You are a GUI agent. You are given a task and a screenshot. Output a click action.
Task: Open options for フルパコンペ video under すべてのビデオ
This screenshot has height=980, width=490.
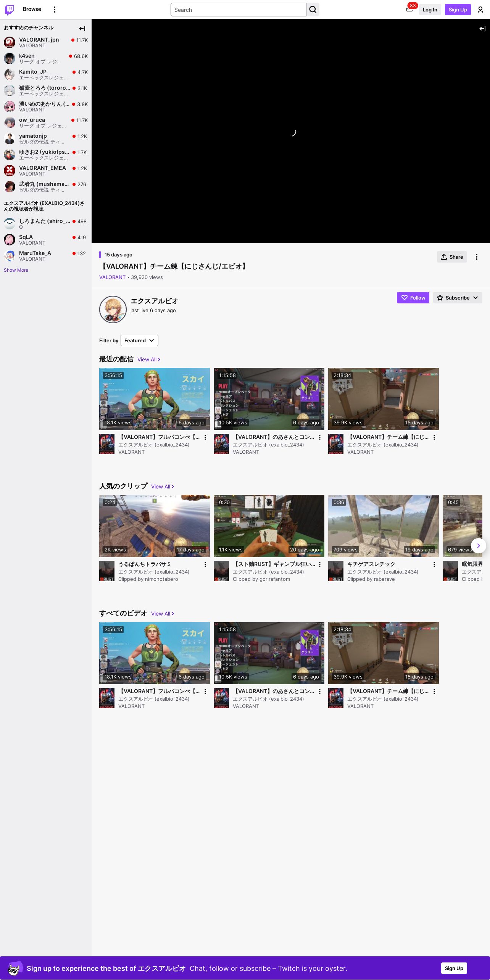click(x=205, y=691)
